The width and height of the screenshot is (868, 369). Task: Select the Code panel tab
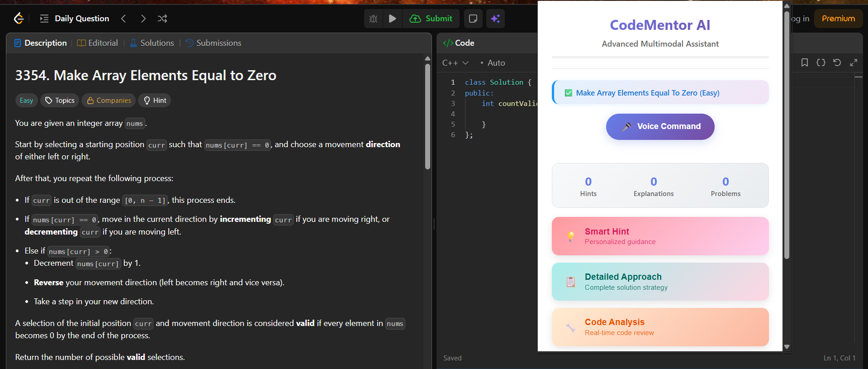pos(459,43)
